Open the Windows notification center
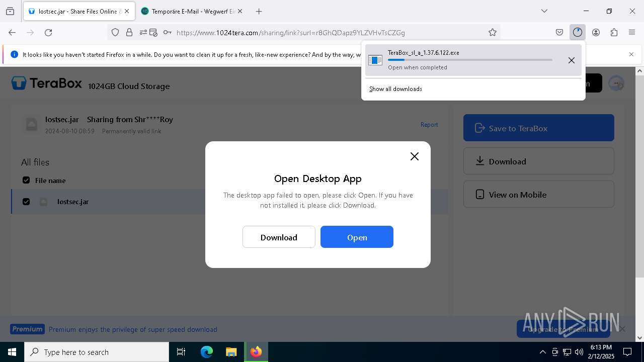Image resolution: width=644 pixels, height=362 pixels. click(x=627, y=352)
